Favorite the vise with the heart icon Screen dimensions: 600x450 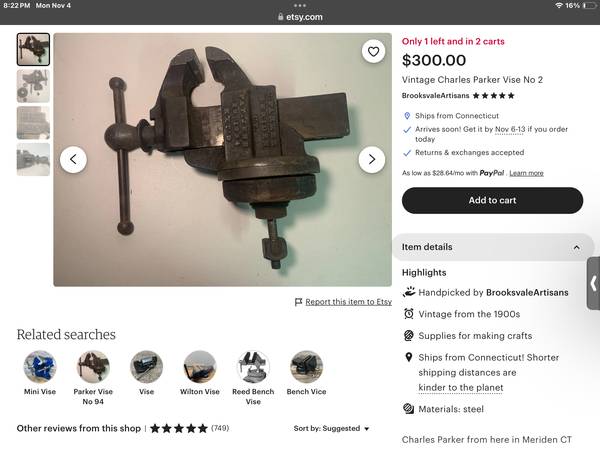[x=373, y=51]
